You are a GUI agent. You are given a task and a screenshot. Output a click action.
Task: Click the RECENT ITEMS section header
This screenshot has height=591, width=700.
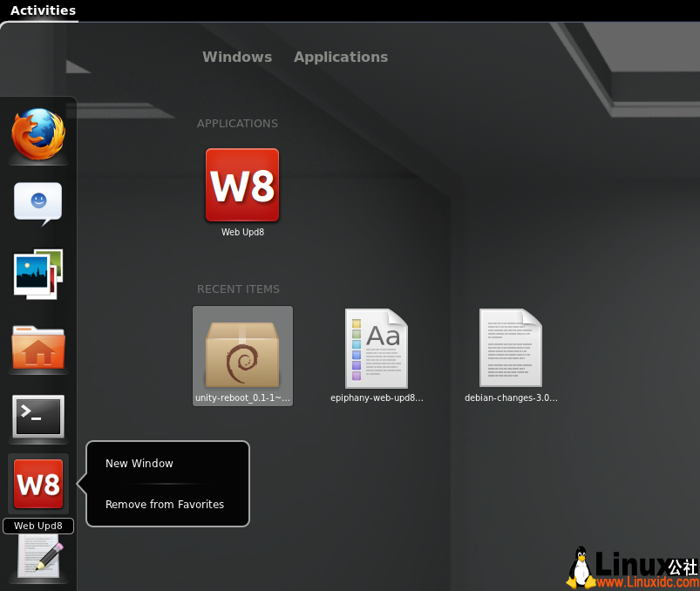[x=238, y=289]
